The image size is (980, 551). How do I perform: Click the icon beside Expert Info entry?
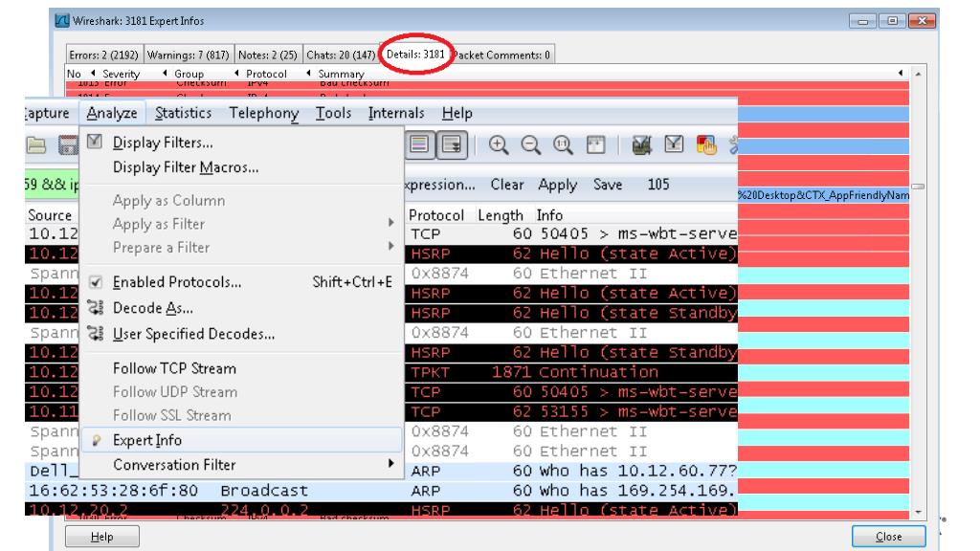(97, 440)
